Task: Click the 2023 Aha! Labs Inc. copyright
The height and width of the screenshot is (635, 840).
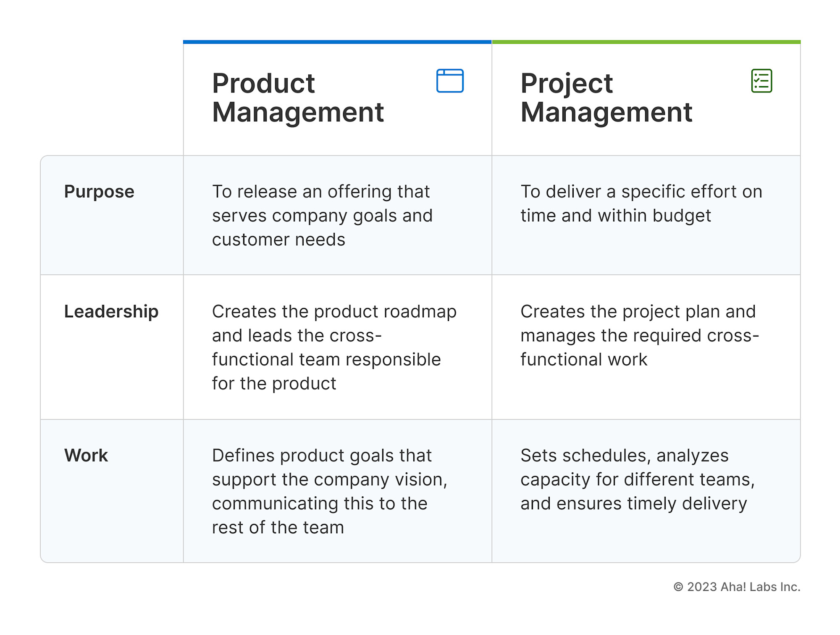Action: (x=737, y=587)
